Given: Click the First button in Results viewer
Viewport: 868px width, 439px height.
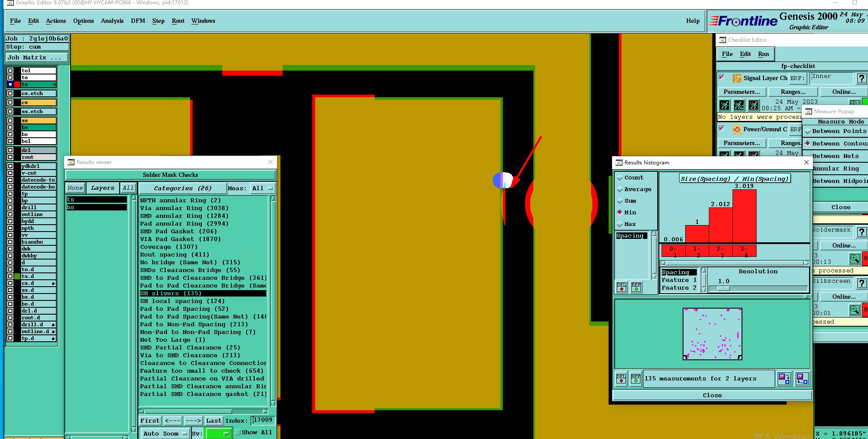Looking at the screenshot, I should coord(150,420).
